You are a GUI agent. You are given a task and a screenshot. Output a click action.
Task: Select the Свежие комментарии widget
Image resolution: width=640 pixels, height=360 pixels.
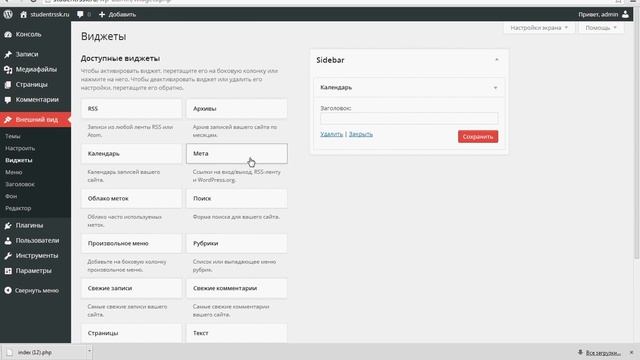coord(237,289)
